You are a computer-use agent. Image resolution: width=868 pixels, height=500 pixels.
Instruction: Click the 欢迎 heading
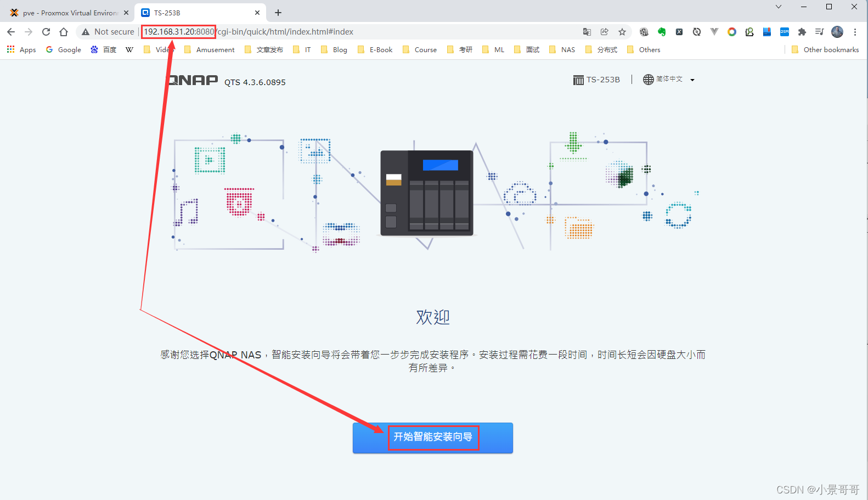pyautogui.click(x=433, y=317)
